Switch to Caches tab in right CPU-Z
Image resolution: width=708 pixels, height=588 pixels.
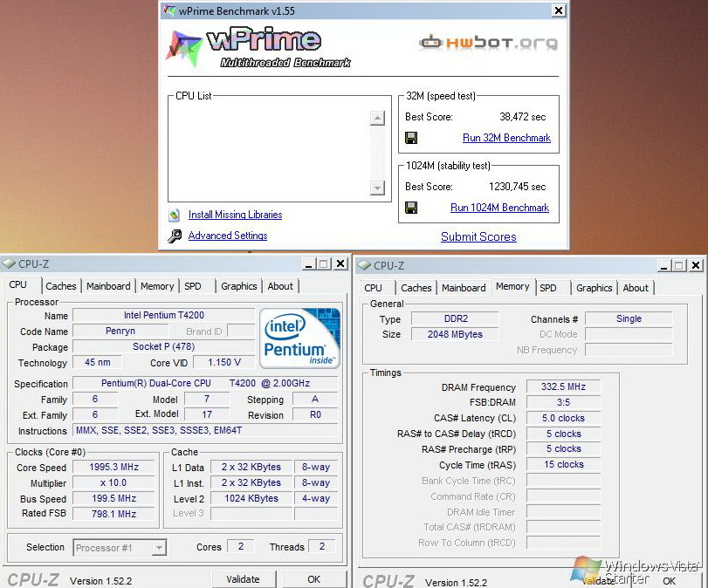click(416, 288)
